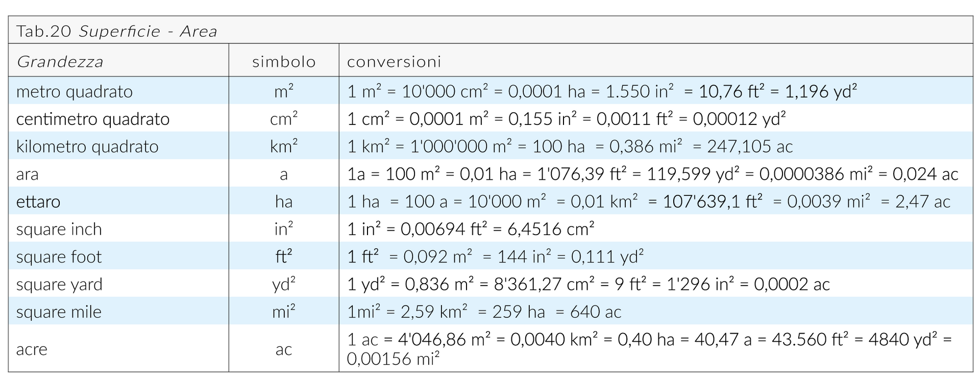
Task: Click the ha symbol cell
Action: [284, 202]
